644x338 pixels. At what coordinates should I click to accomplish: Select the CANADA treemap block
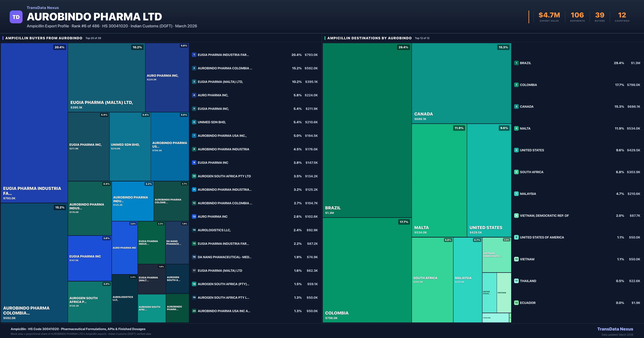click(x=461, y=83)
